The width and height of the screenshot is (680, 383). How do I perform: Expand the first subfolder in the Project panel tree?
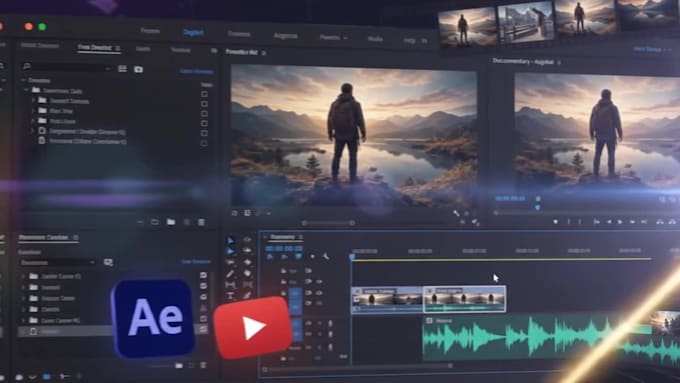click(x=33, y=100)
